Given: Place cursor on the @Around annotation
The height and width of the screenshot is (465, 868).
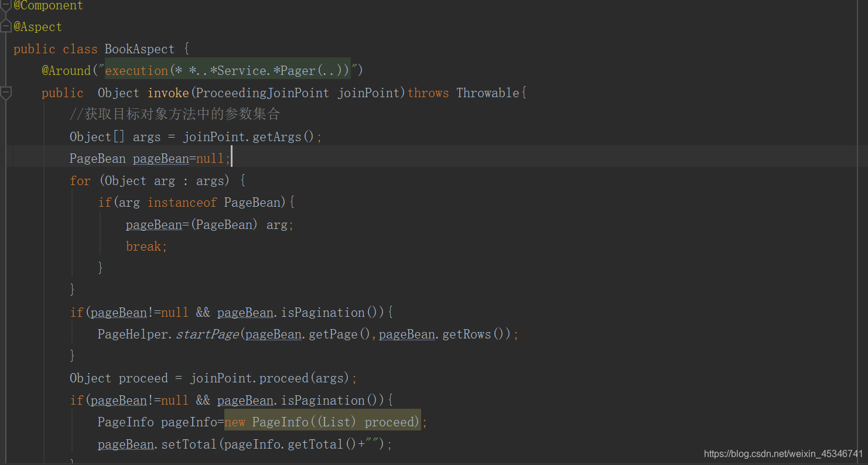Looking at the screenshot, I should coord(66,71).
